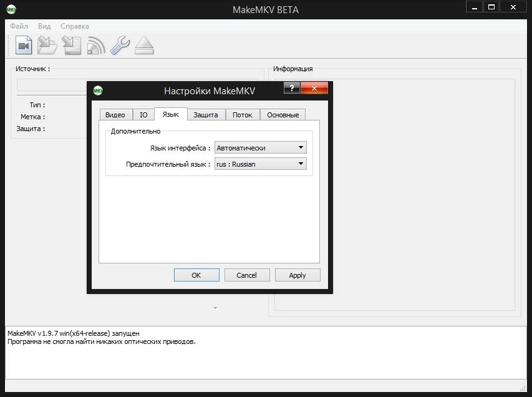Click the log line about оптических приводов
Viewport: 532px width, 397px height.
point(102,341)
